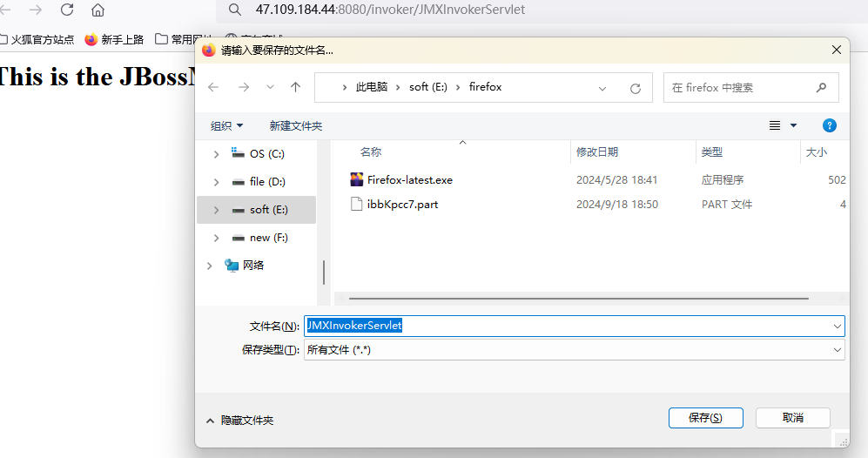The image size is (868, 458).
Task: Click the URL in the address bar
Action: (x=390, y=10)
